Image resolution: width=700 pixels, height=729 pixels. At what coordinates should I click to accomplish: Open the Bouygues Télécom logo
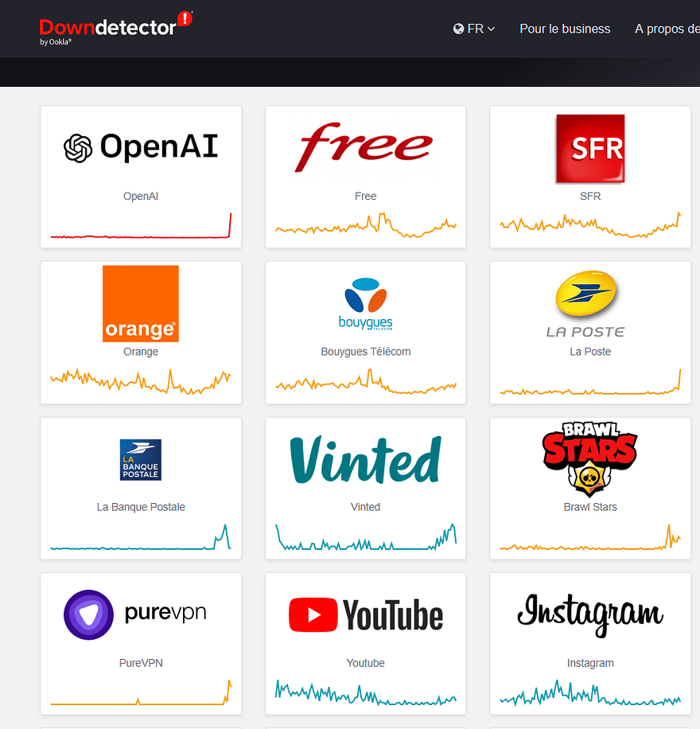(365, 303)
